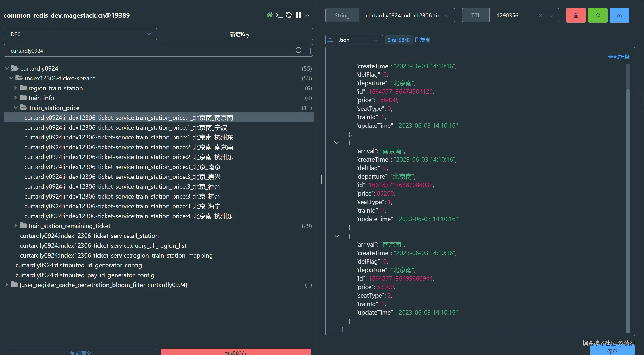Click the search magnifier icon
644x355 pixels.
[299, 51]
